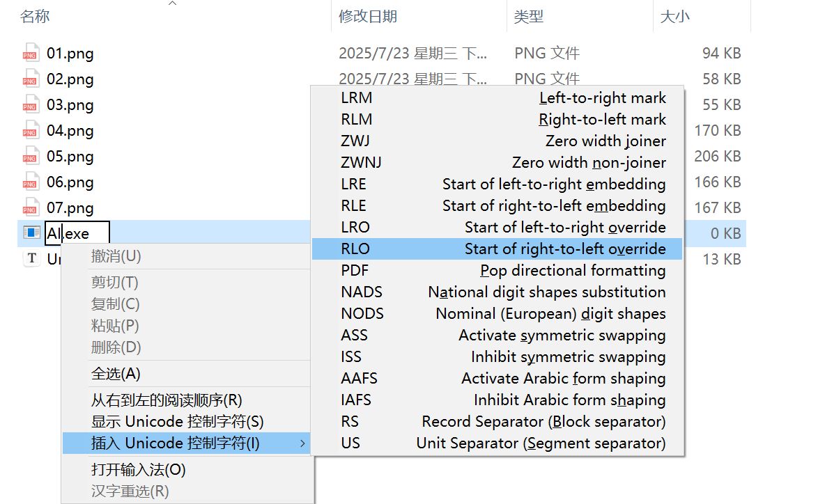
Task: Select the 02.png file icon
Action: [x=29, y=79]
